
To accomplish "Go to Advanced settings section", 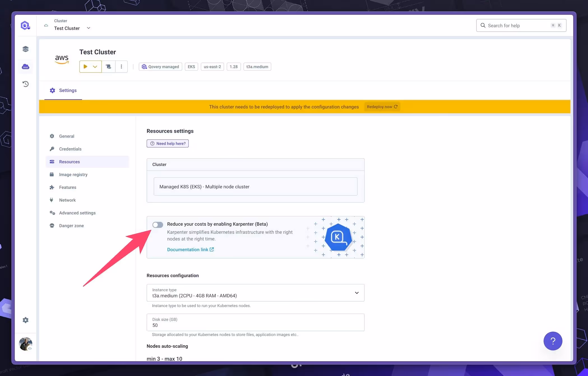I will point(77,213).
